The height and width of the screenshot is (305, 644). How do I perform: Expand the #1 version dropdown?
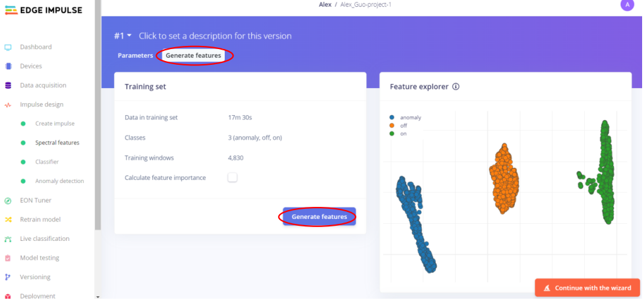click(x=123, y=36)
